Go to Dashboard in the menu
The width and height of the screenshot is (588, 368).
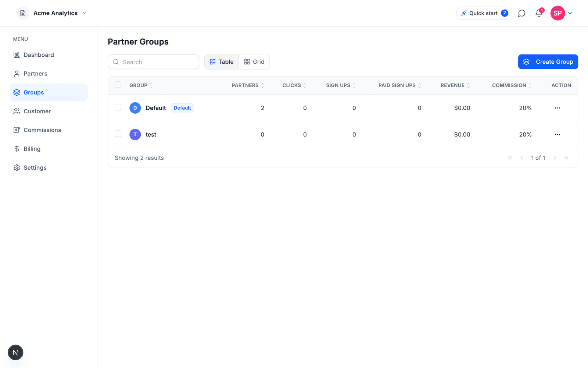(49, 55)
